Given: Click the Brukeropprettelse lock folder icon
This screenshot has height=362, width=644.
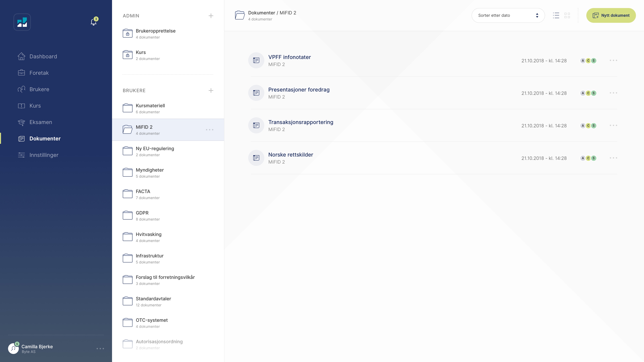Looking at the screenshot, I should tap(127, 33).
